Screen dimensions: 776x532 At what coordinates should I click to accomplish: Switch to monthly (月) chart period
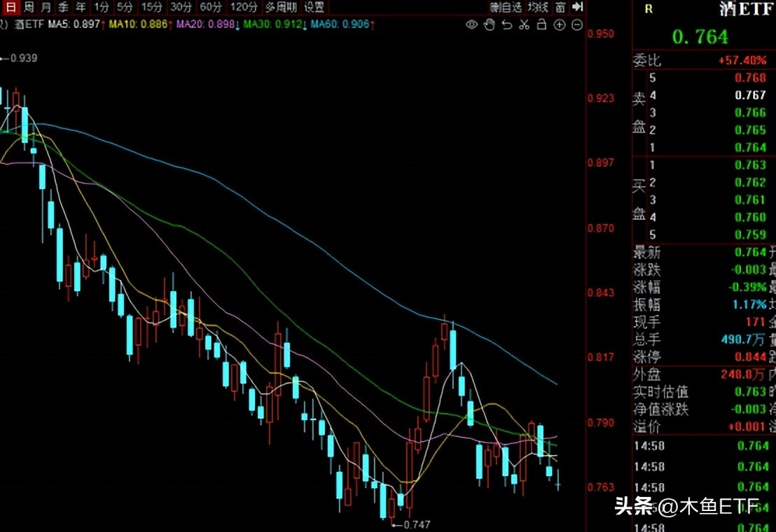(46, 7)
